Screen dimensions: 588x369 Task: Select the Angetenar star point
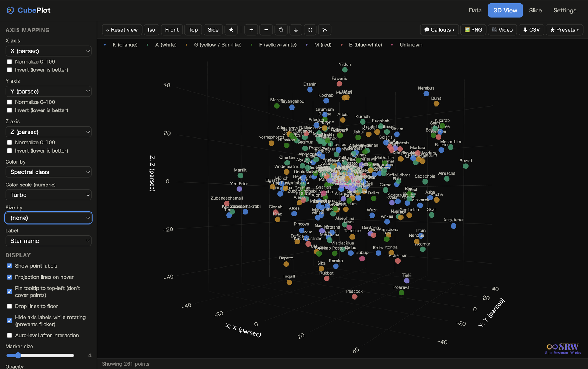point(454,226)
